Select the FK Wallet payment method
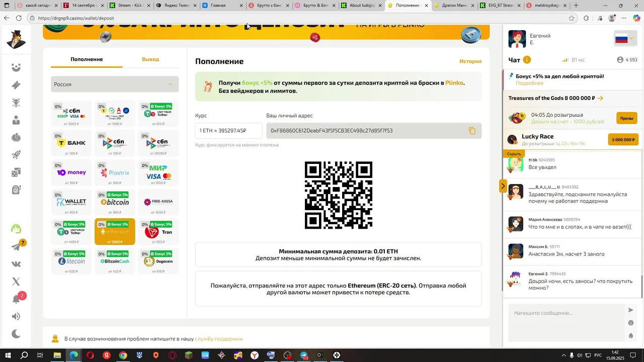The height and width of the screenshot is (362, 644). 71,203
